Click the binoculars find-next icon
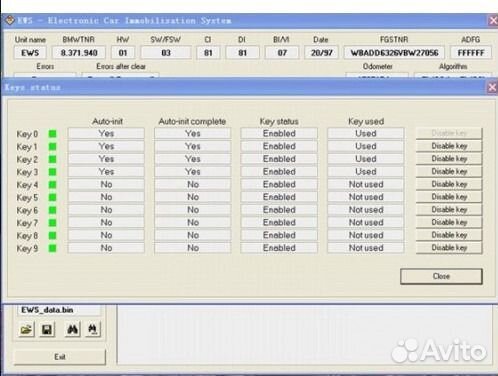The image size is (498, 376). 93,330
